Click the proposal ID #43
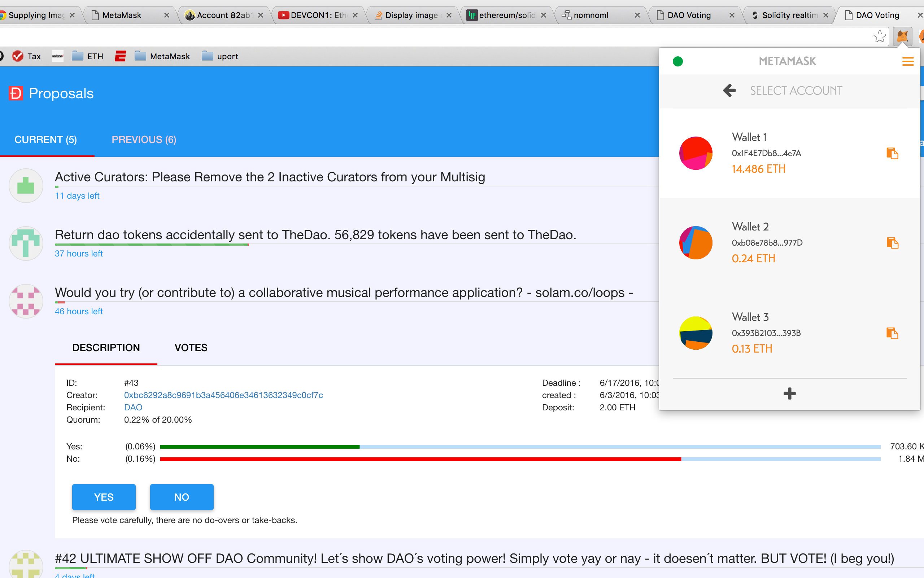Screen dimensions: 924x578 [x=131, y=383]
